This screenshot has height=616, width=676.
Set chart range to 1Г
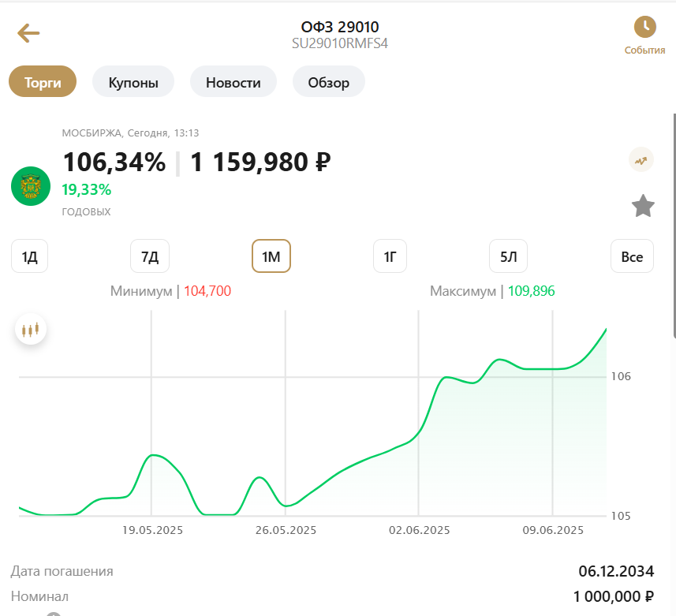coord(390,256)
